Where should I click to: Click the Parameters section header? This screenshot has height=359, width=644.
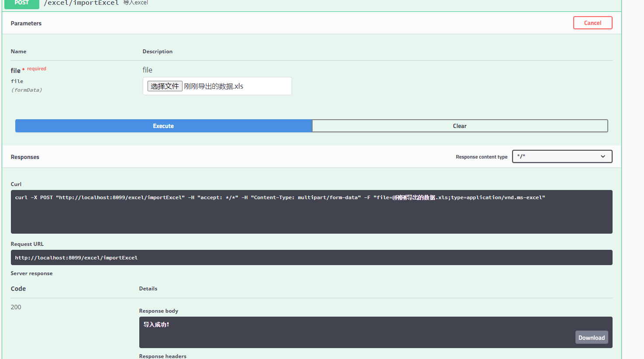coord(26,23)
